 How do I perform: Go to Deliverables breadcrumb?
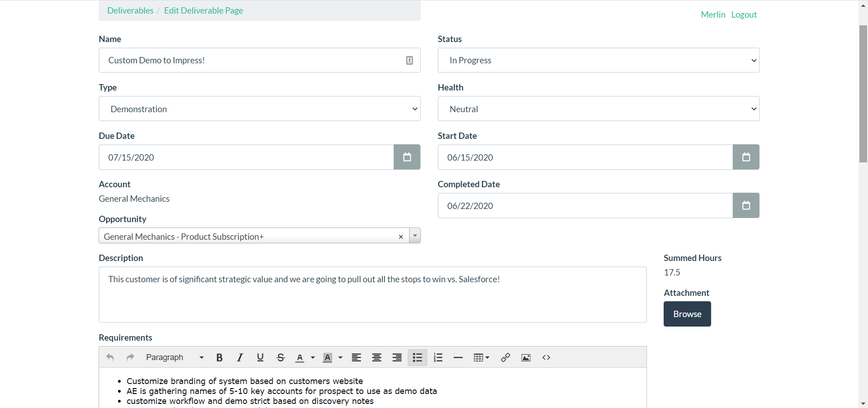click(130, 10)
